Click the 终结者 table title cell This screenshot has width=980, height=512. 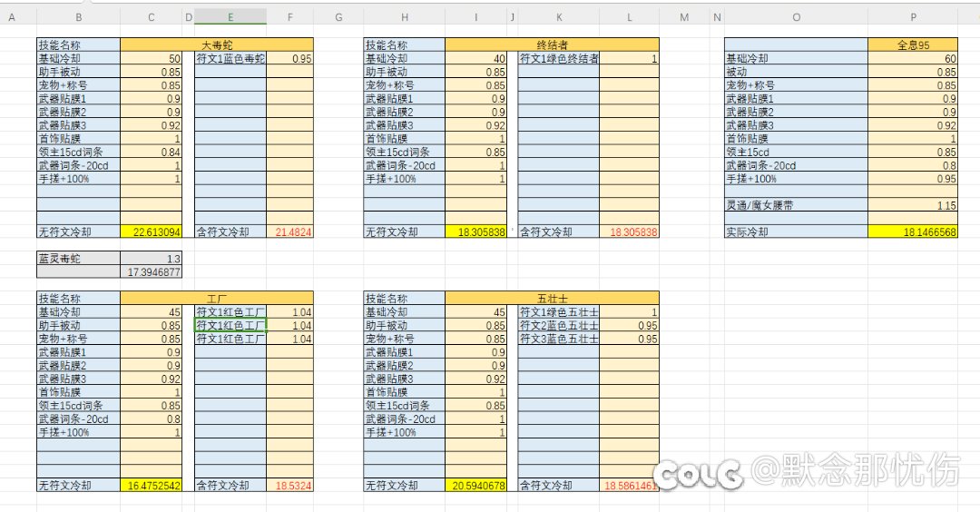552,45
